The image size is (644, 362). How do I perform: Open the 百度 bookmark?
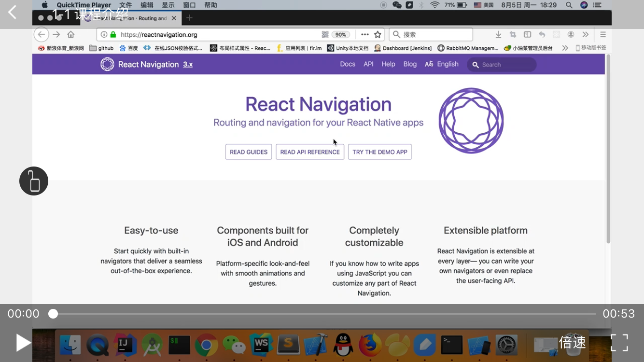pyautogui.click(x=129, y=48)
